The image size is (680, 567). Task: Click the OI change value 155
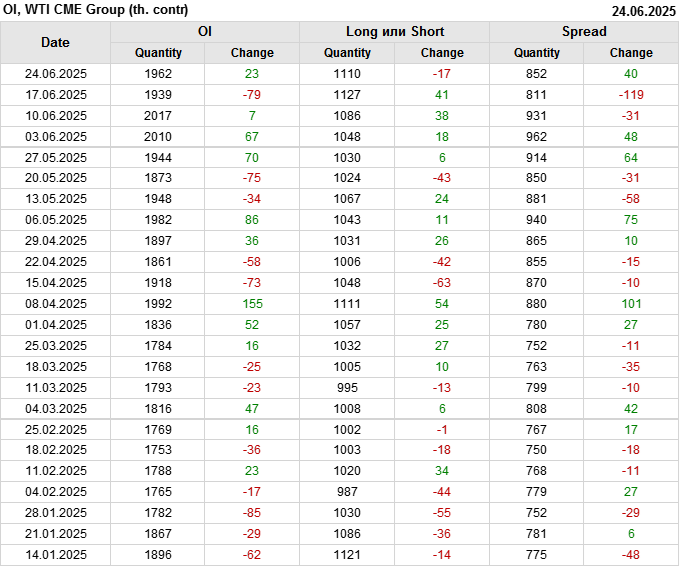251,304
